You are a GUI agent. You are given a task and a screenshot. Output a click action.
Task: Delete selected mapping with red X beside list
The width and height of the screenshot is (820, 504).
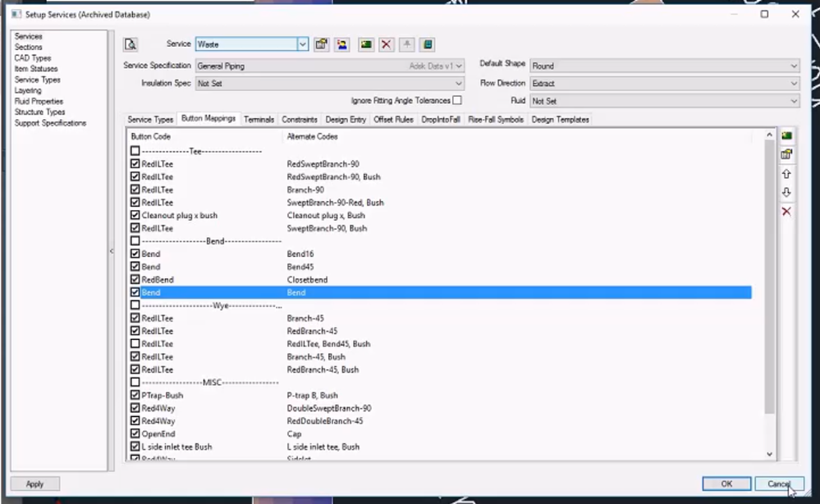(786, 211)
